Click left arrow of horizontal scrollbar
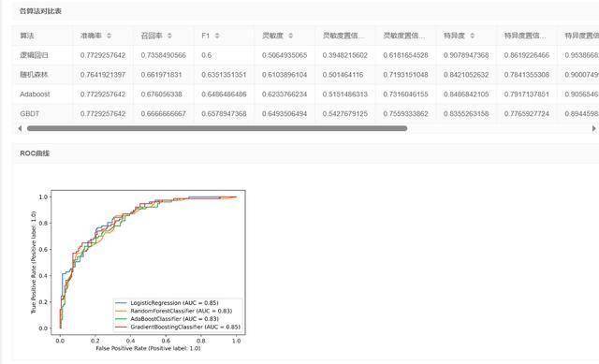 point(20,129)
